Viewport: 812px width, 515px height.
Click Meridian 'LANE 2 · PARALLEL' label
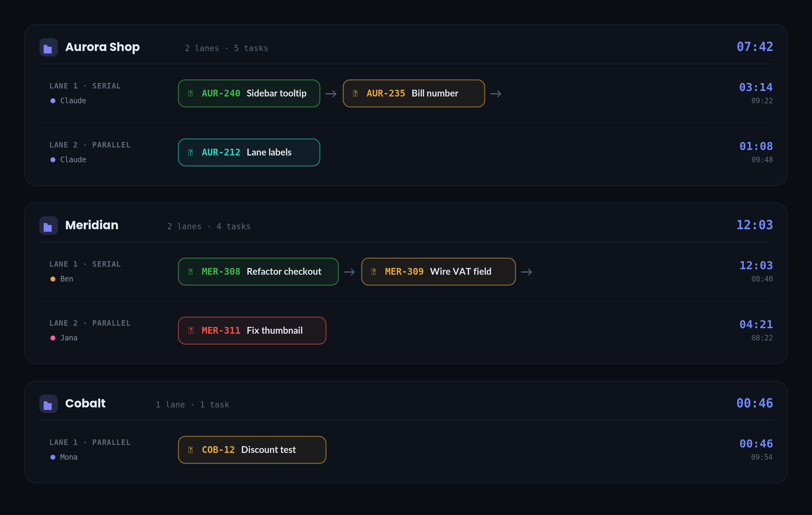[90, 323]
